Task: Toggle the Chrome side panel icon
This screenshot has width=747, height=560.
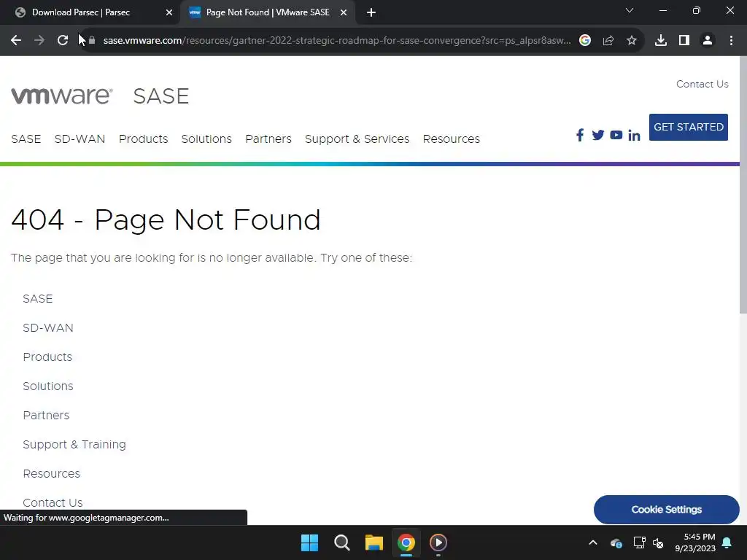Action: (x=684, y=41)
